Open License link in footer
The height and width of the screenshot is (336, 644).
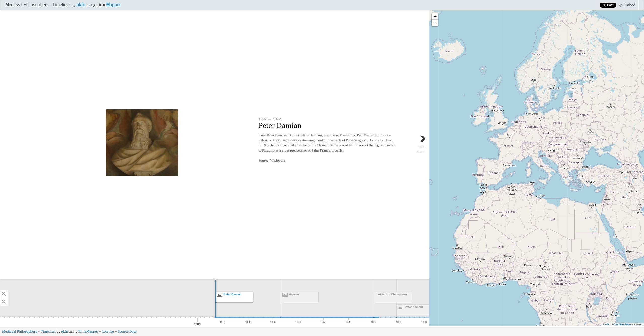[108, 331]
